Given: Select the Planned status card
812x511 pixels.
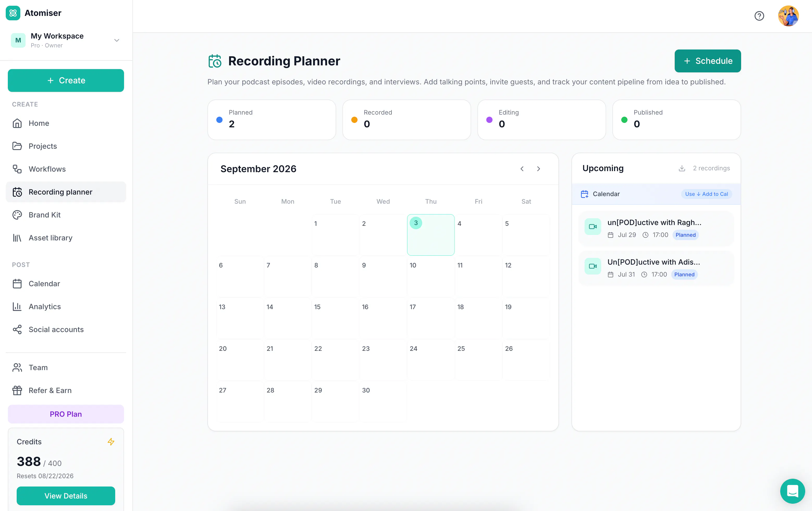Looking at the screenshot, I should click(272, 120).
